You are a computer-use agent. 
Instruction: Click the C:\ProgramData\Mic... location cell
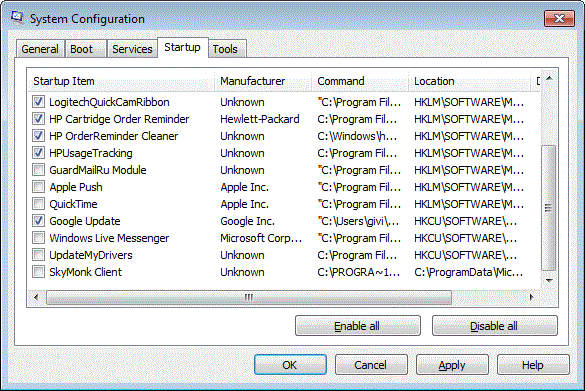[x=469, y=272]
